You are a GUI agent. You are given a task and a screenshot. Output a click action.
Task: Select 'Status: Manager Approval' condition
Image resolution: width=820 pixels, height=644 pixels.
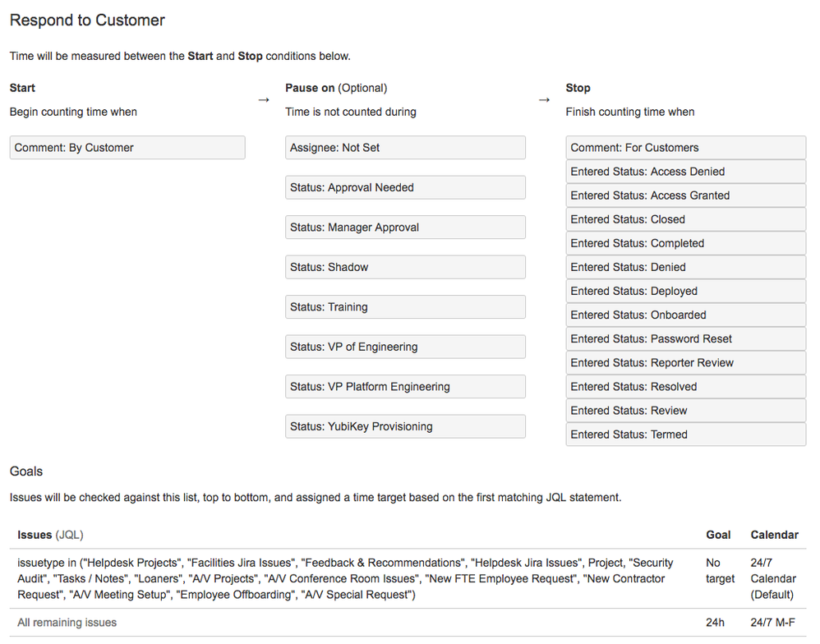[405, 228]
